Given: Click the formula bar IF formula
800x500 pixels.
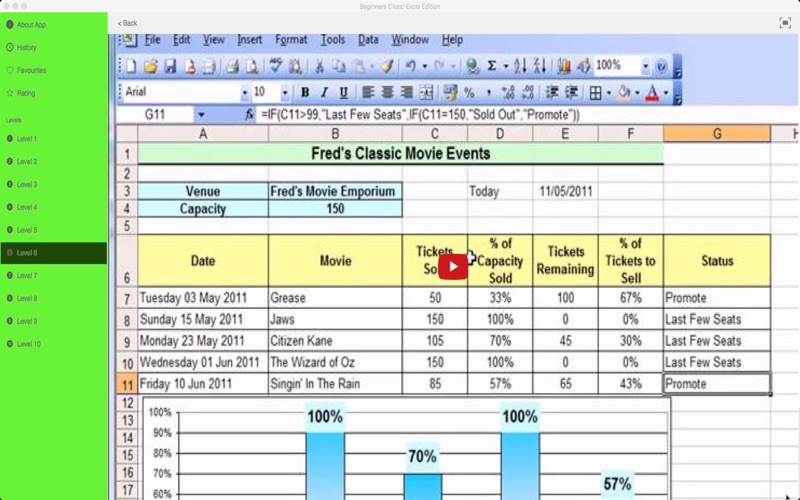Looking at the screenshot, I should (420, 115).
